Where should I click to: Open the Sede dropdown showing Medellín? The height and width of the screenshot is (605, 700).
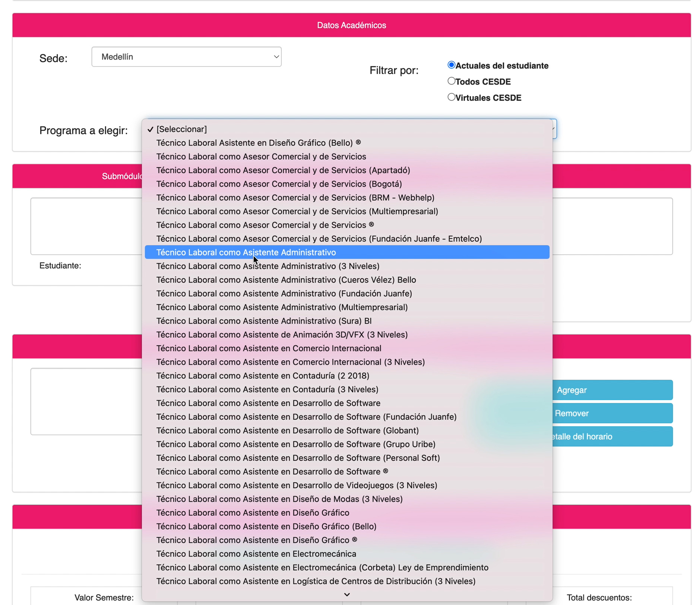(x=186, y=57)
